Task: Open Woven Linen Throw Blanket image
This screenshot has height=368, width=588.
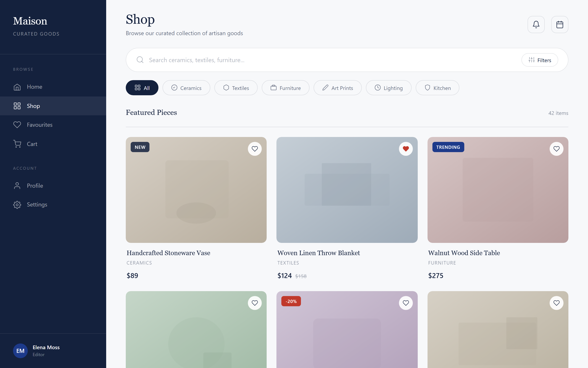Action: click(347, 190)
